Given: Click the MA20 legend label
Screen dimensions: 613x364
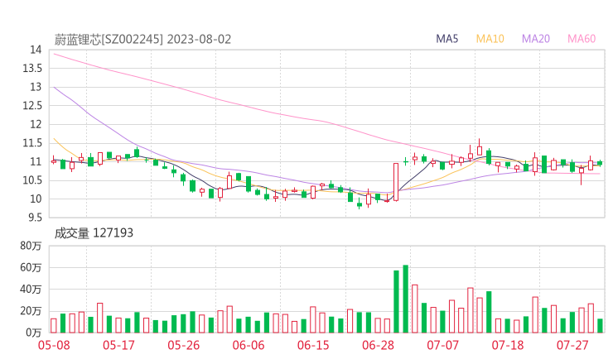Looking at the screenshot, I should click(x=536, y=39).
